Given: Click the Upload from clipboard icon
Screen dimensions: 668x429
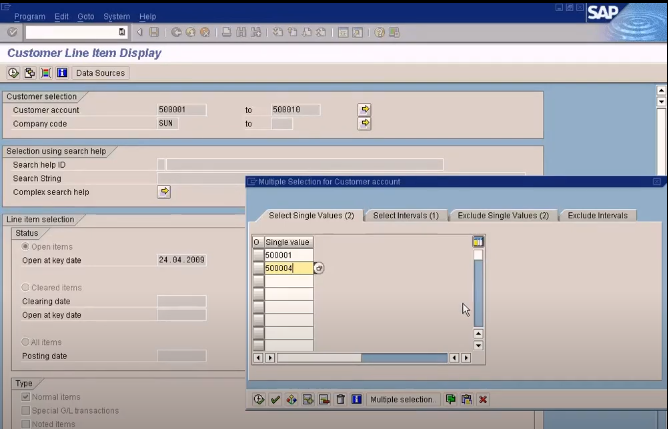Looking at the screenshot, I should pyautogui.click(x=466, y=399).
